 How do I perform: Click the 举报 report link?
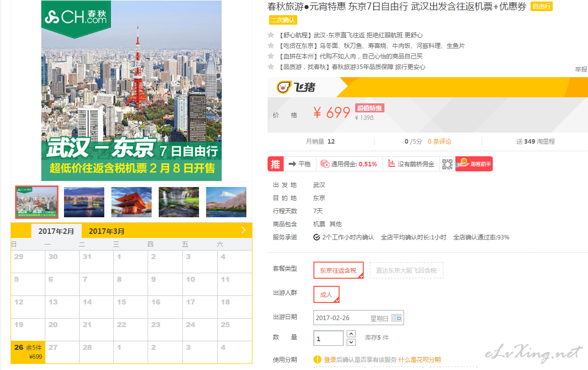click(x=581, y=69)
